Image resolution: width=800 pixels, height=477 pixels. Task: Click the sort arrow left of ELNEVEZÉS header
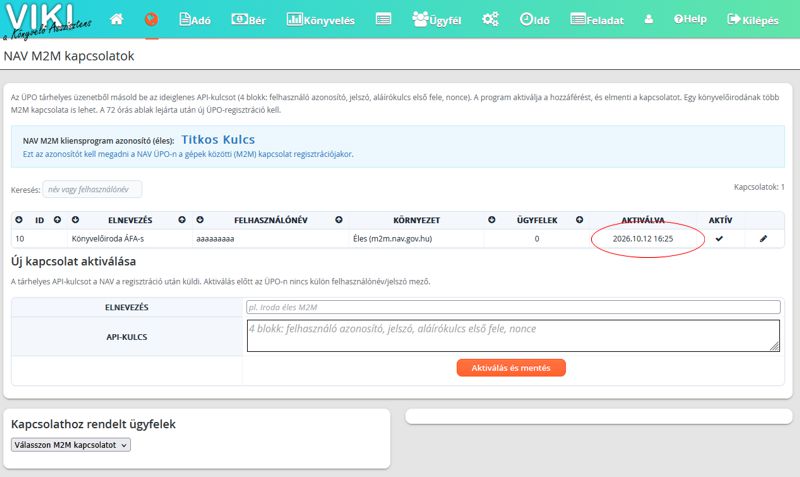[x=76, y=220]
